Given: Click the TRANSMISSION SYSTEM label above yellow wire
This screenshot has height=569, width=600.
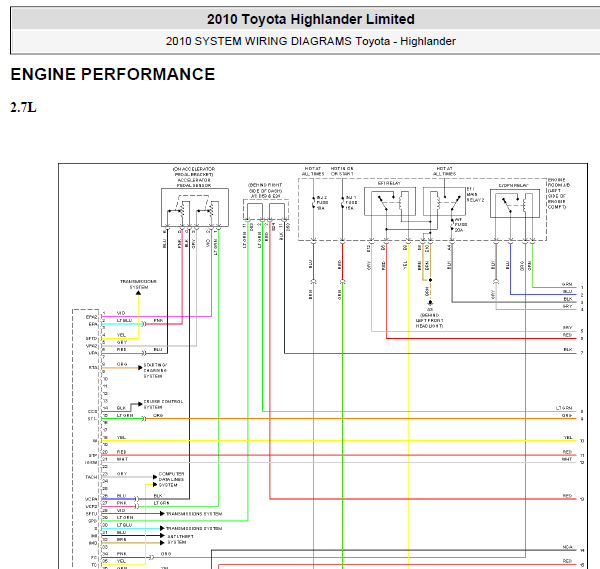Looking at the screenshot, I should [x=139, y=284].
